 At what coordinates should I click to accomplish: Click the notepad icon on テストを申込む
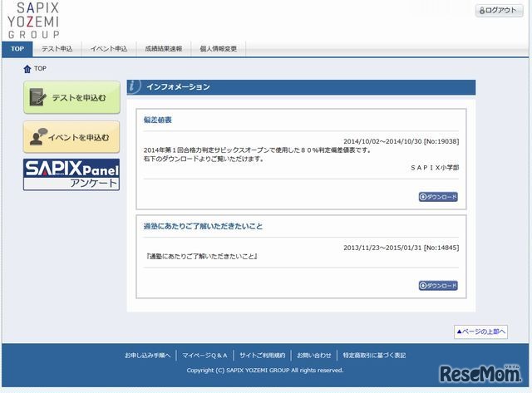point(37,97)
